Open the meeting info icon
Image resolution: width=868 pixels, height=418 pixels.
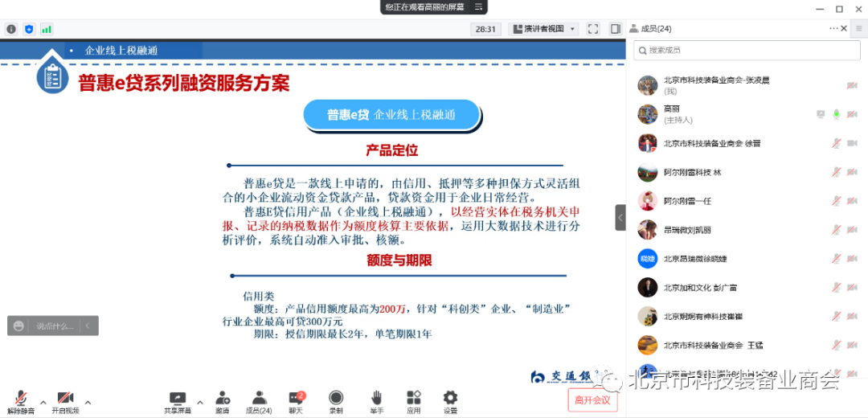(x=11, y=29)
